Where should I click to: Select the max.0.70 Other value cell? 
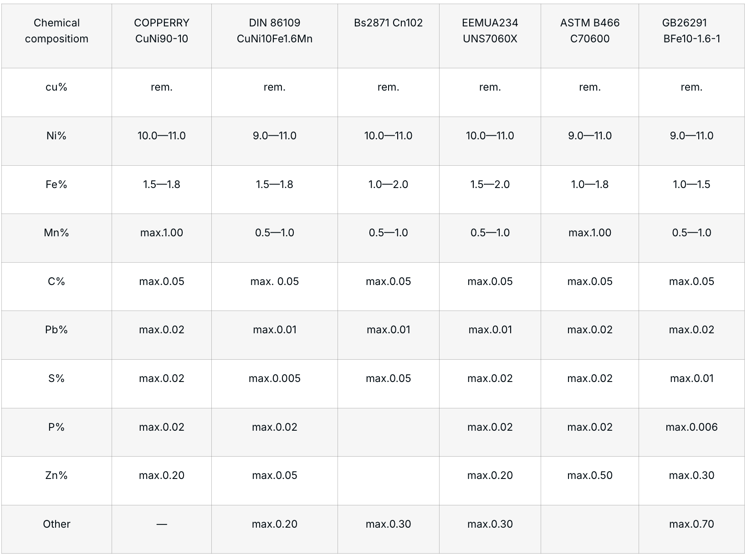coord(691,524)
